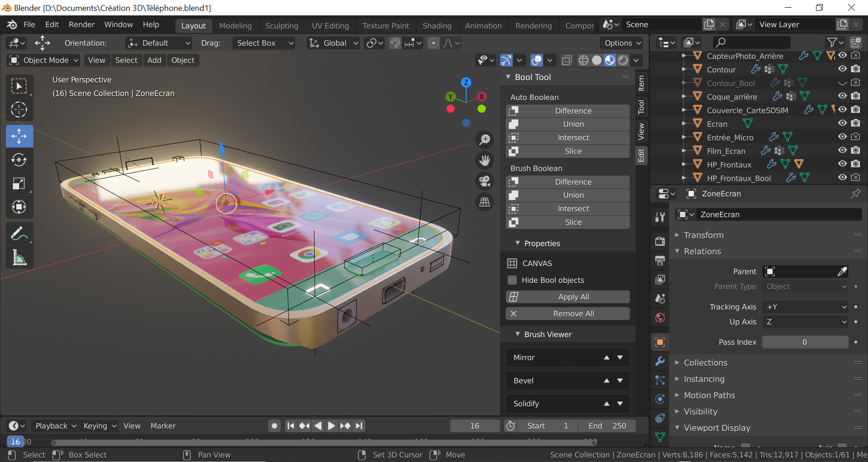The height and width of the screenshot is (462, 868).
Task: Open the Modifiers wrench tab icon
Action: tap(660, 361)
